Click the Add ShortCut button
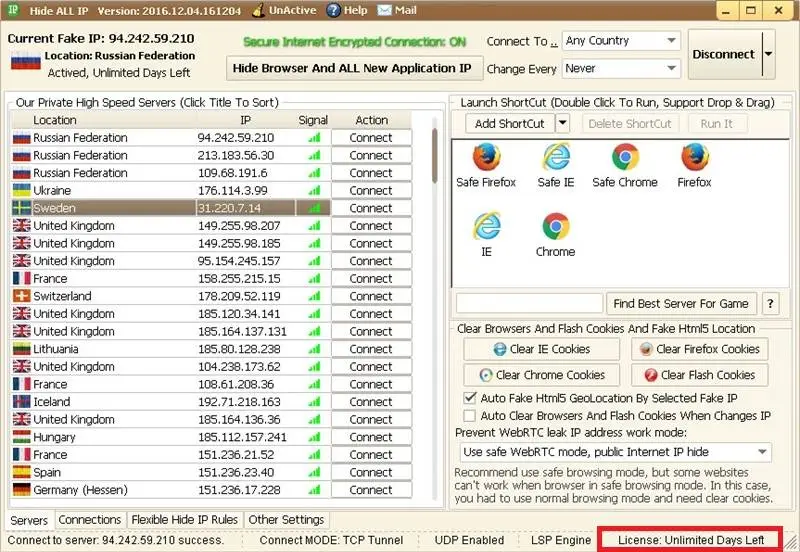Image resolution: width=800 pixels, height=552 pixels. pos(510,123)
